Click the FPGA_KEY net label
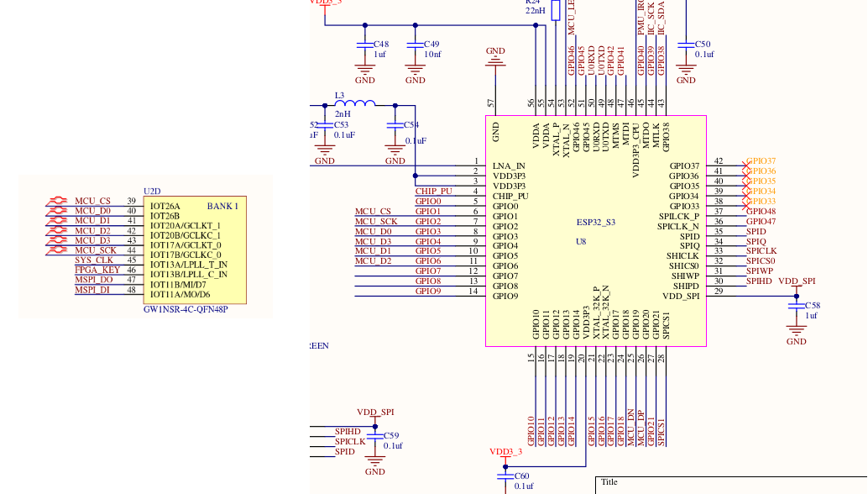Image resolution: width=868 pixels, height=494 pixels. (x=97, y=270)
